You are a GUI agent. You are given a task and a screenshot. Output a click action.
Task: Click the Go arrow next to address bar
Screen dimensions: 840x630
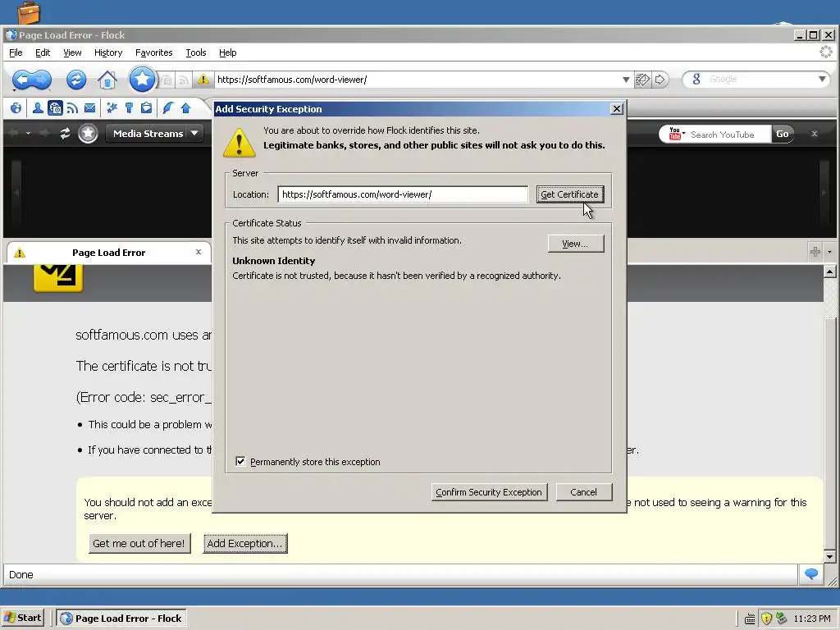[660, 80]
